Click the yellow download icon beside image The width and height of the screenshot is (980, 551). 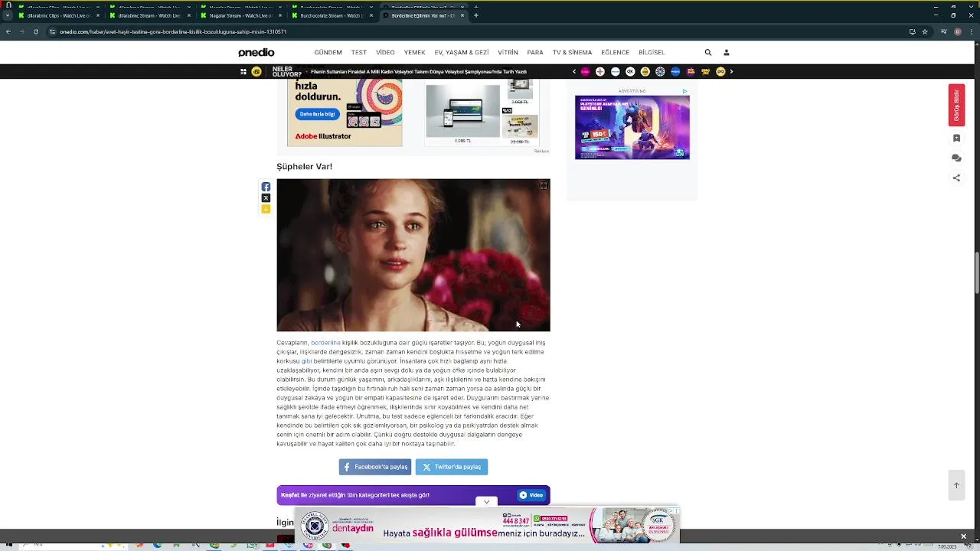(x=266, y=209)
